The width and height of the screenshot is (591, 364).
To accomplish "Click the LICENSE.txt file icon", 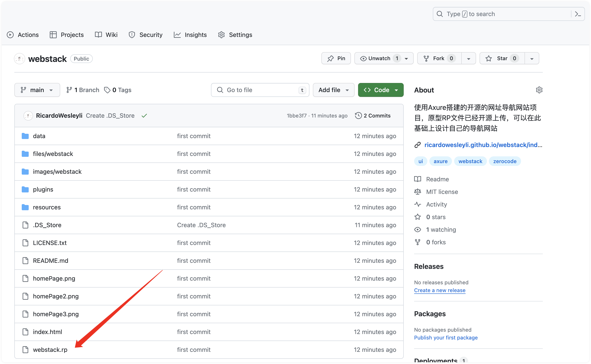I will (25, 243).
